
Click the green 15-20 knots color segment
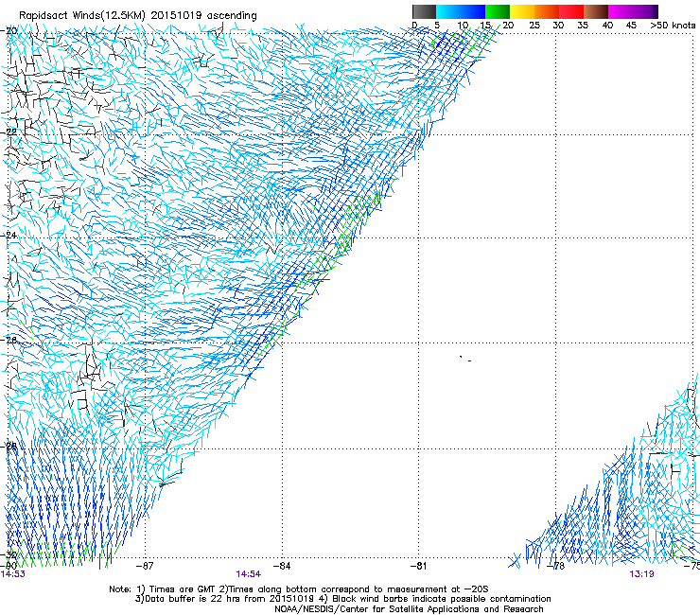click(x=498, y=11)
